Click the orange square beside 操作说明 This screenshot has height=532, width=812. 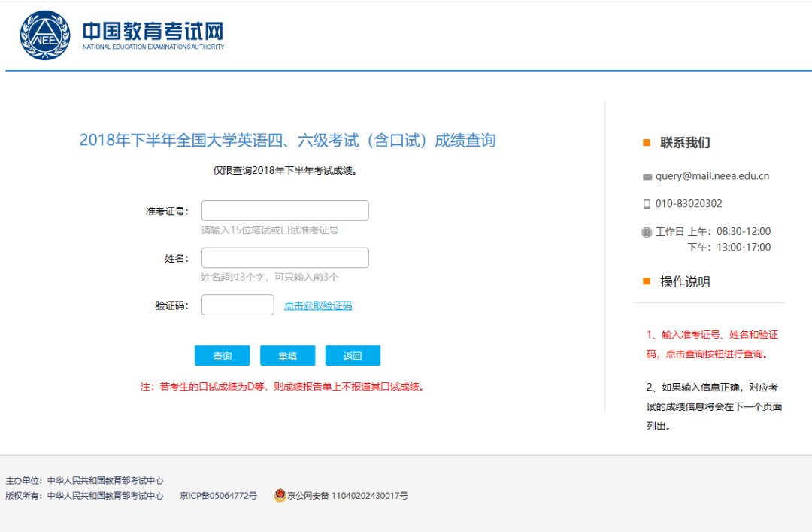click(647, 282)
